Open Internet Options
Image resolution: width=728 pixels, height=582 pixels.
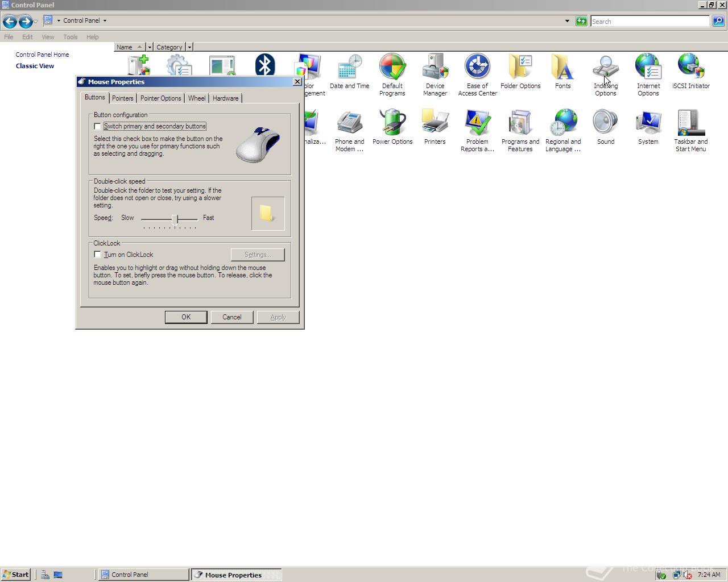click(x=648, y=74)
